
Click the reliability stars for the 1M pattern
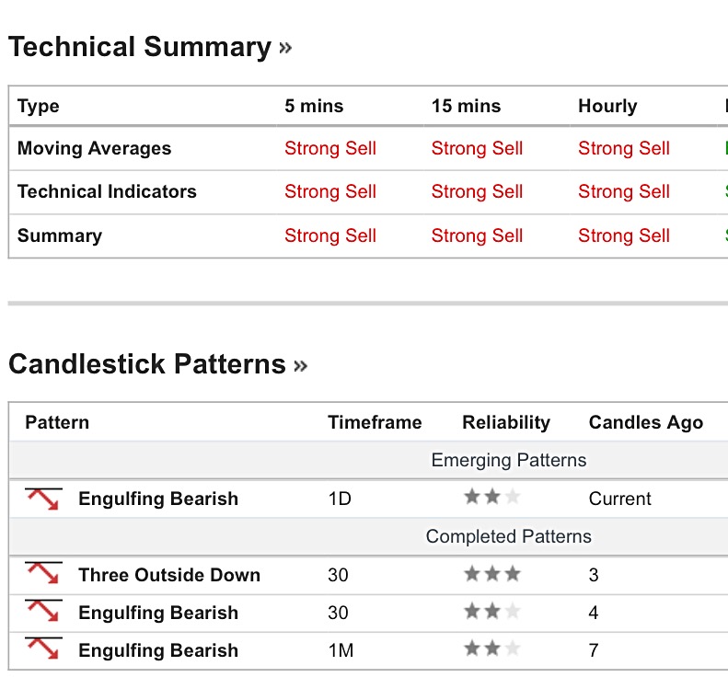click(x=492, y=649)
